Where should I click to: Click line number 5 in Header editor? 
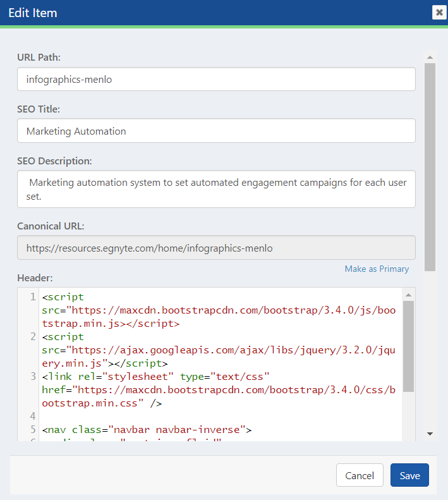click(33, 430)
